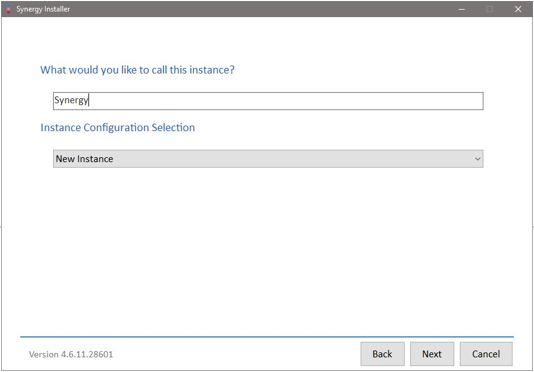The image size is (534, 372).
Task: Proceed with the Next button
Action: click(432, 354)
